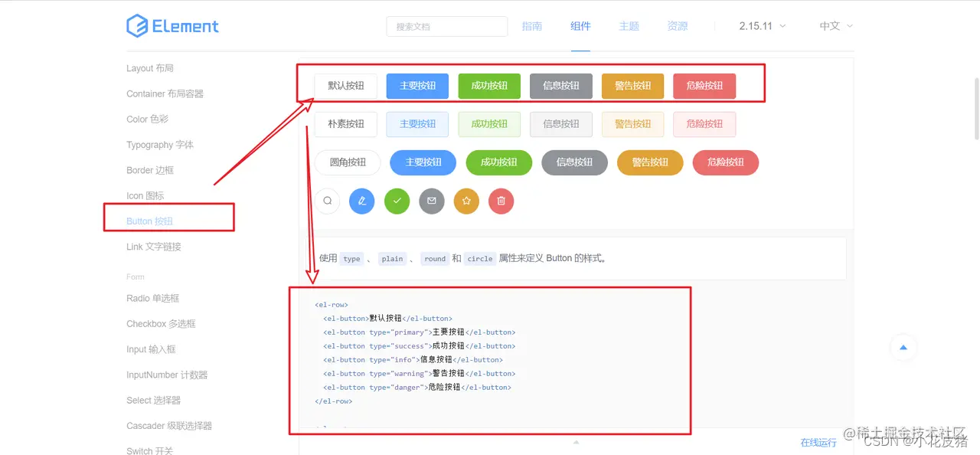Open Border 边框 in sidebar
Screen dimensions: 980x455
click(150, 170)
